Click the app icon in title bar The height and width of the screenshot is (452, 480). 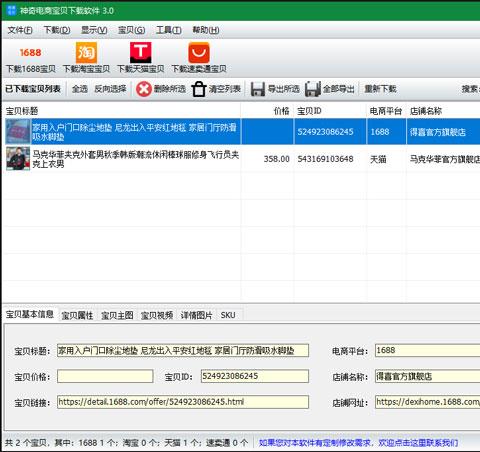pos(11,10)
